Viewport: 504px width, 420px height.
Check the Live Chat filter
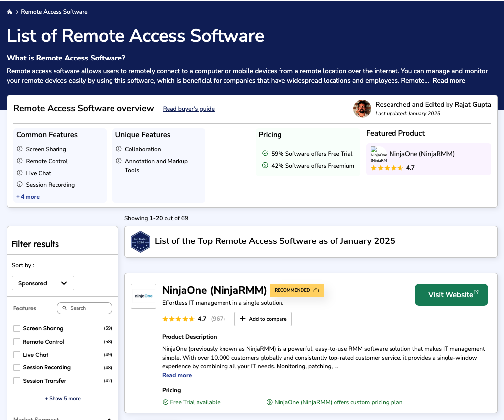pos(17,355)
